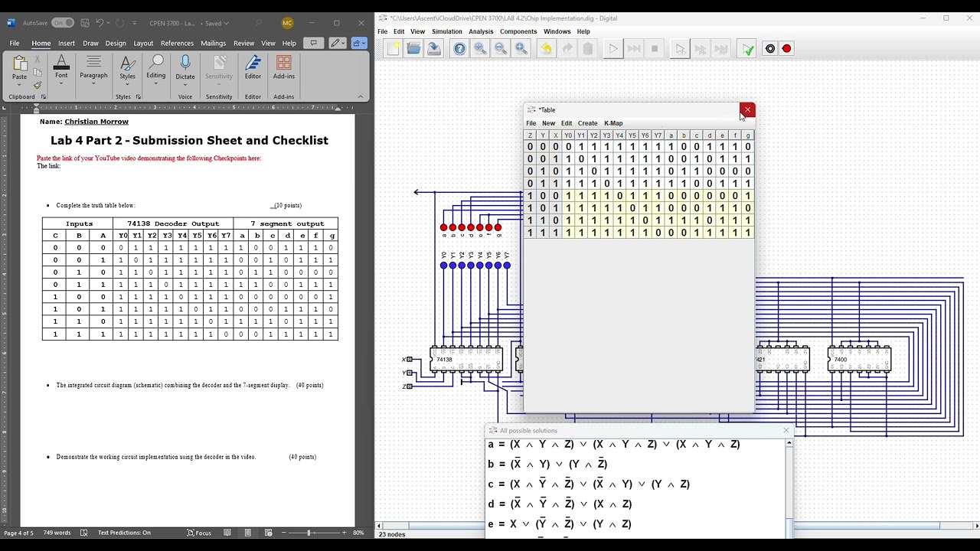Click Page 4 of 5 in status bar
This screenshot has width=980, height=551.
tap(18, 533)
